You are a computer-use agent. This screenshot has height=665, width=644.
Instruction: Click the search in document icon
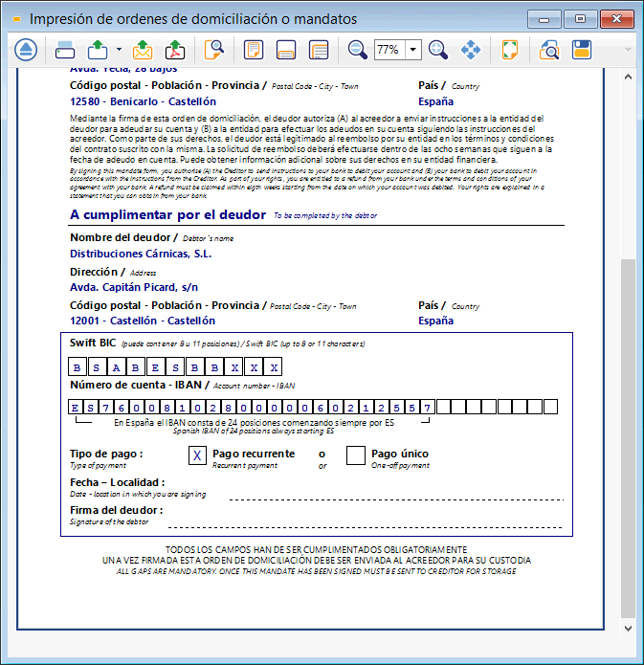pos(214,50)
